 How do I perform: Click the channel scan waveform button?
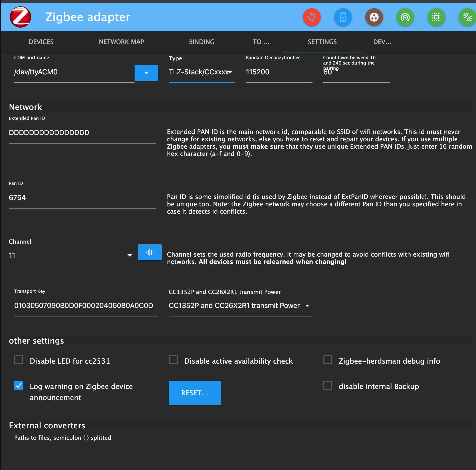coord(150,252)
